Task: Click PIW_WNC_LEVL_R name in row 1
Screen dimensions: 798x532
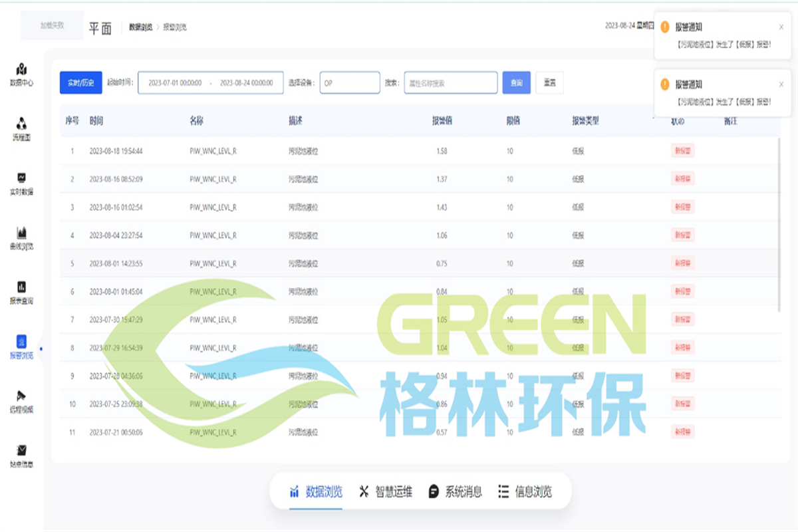Action: (213, 151)
